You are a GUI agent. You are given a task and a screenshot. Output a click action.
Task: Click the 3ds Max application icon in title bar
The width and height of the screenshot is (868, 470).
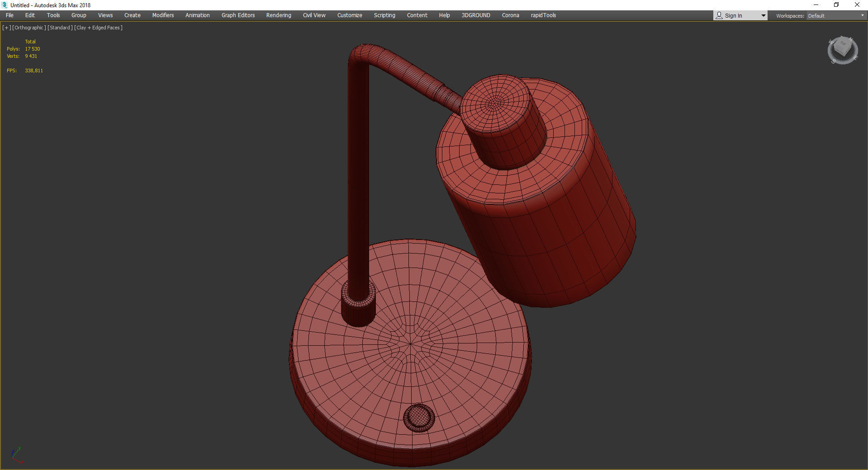pos(5,5)
